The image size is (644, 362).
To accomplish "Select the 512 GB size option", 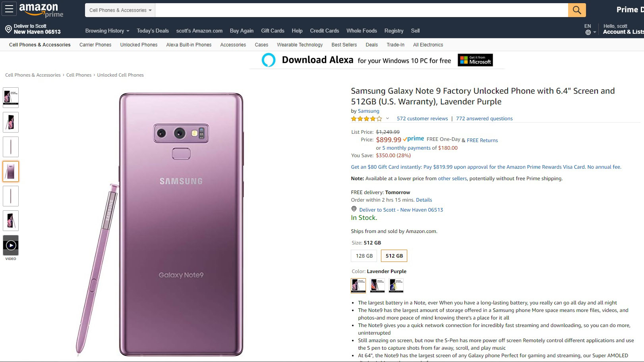I will click(394, 256).
